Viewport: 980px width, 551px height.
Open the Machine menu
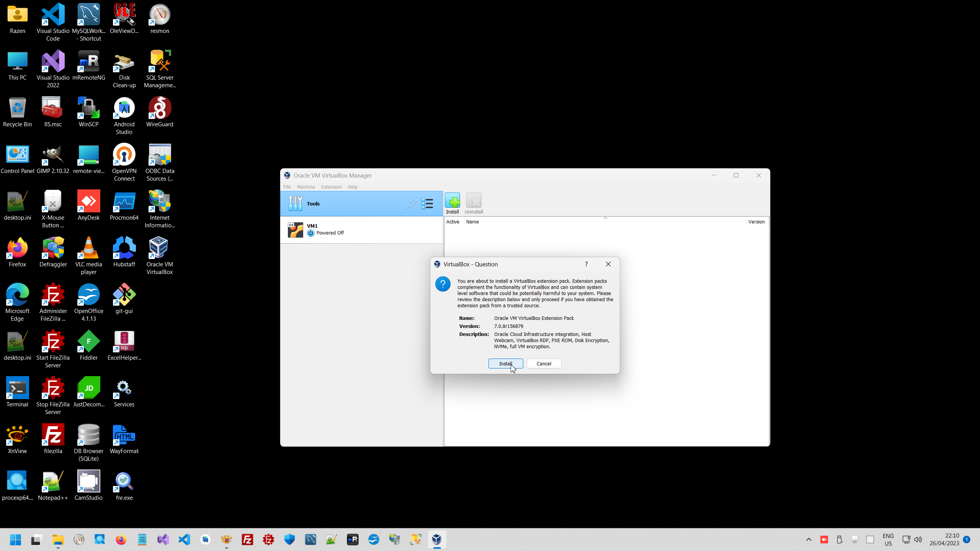[305, 187]
